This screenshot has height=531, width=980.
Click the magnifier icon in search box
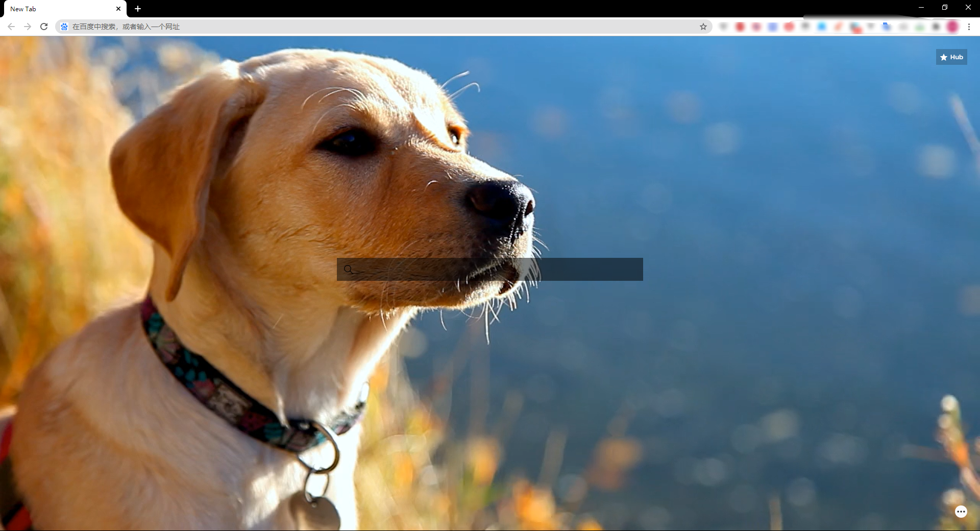click(x=348, y=269)
